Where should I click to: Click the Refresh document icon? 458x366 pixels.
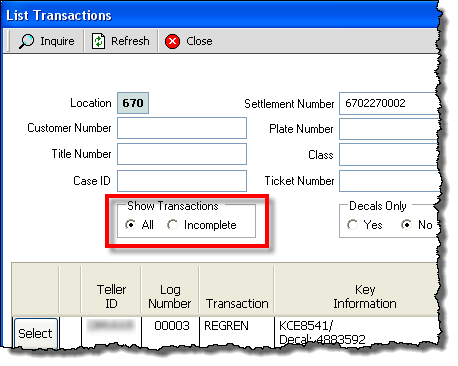pos(98,41)
